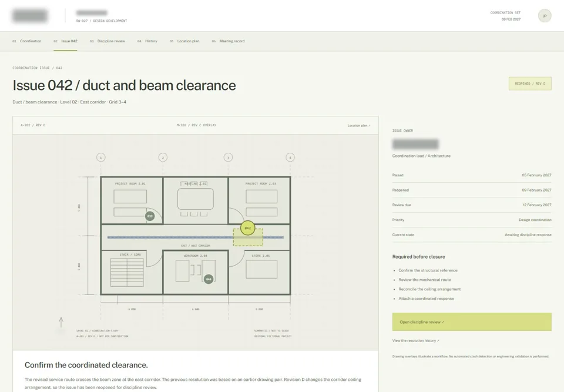Open the History tab
This screenshot has width=564, height=392.
pos(147,41)
